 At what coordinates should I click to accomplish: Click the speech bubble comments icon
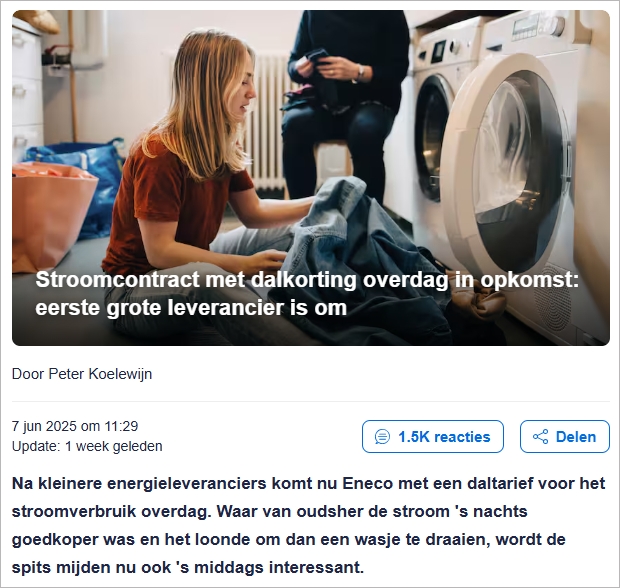(382, 437)
